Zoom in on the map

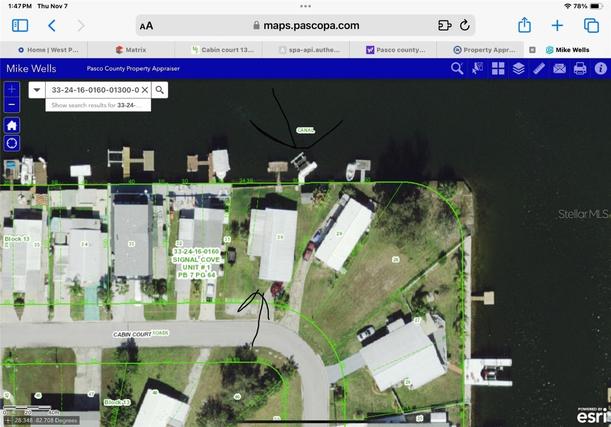tap(12, 89)
